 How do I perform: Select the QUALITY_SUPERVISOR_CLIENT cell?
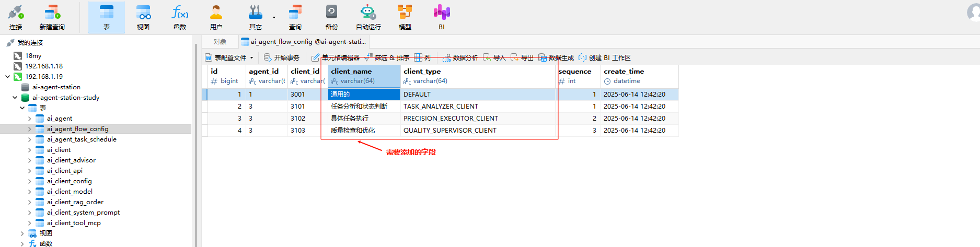[x=449, y=131]
